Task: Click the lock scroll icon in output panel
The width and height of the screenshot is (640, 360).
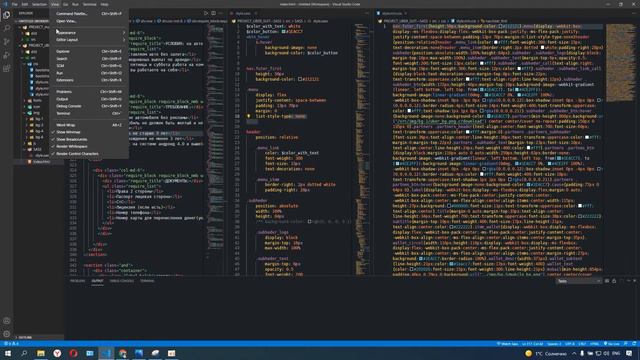Action: [614, 281]
